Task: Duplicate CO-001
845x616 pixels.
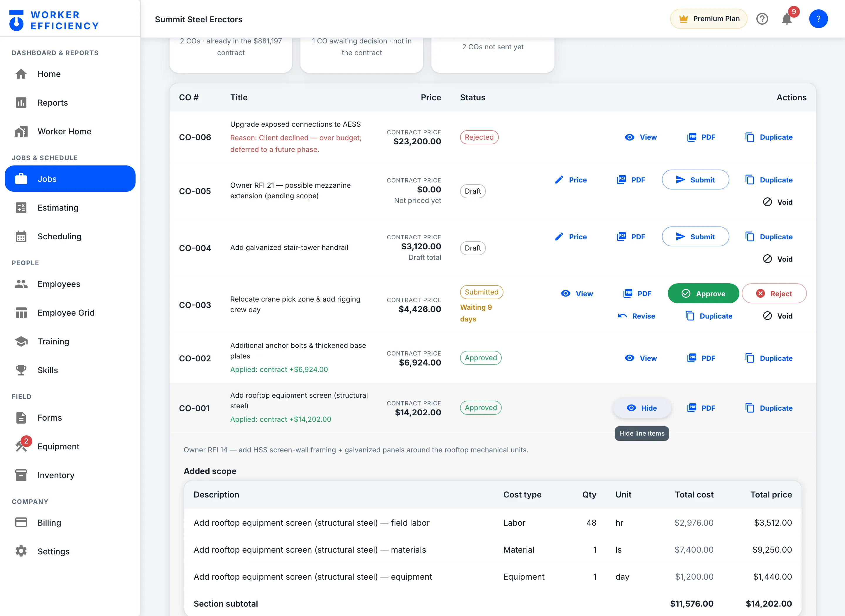Action: pos(769,408)
